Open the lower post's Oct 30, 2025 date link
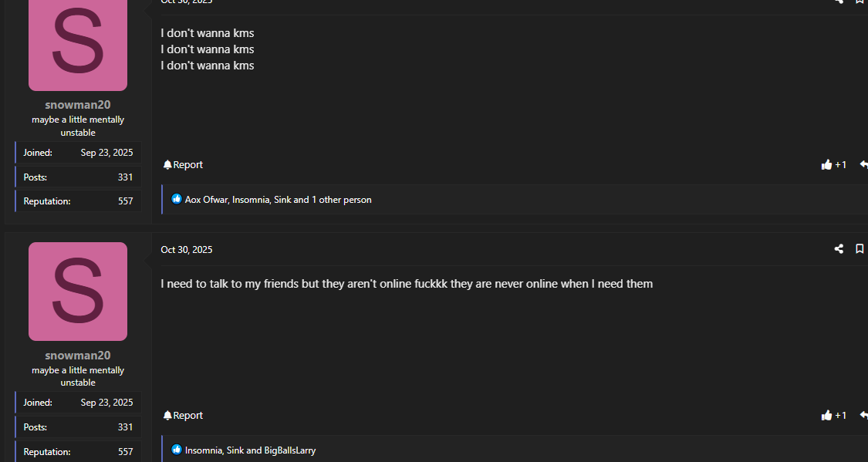Image resolution: width=868 pixels, height=462 pixels. click(x=187, y=250)
